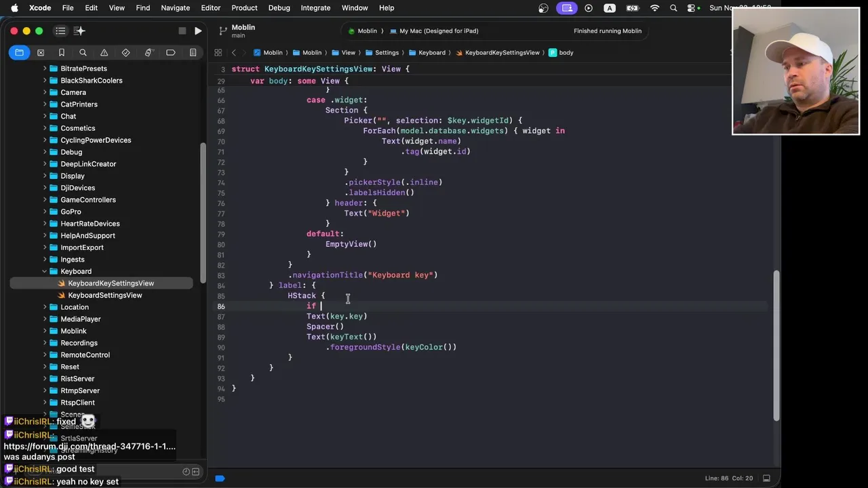
Task: Click the screen sharing icon in menu bar
Action: (x=567, y=8)
